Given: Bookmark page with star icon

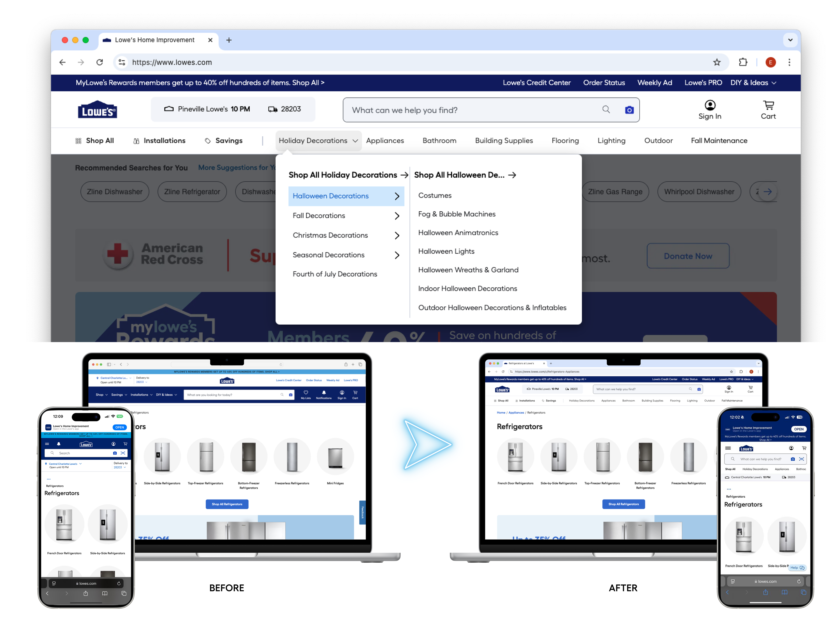Looking at the screenshot, I should (x=716, y=62).
